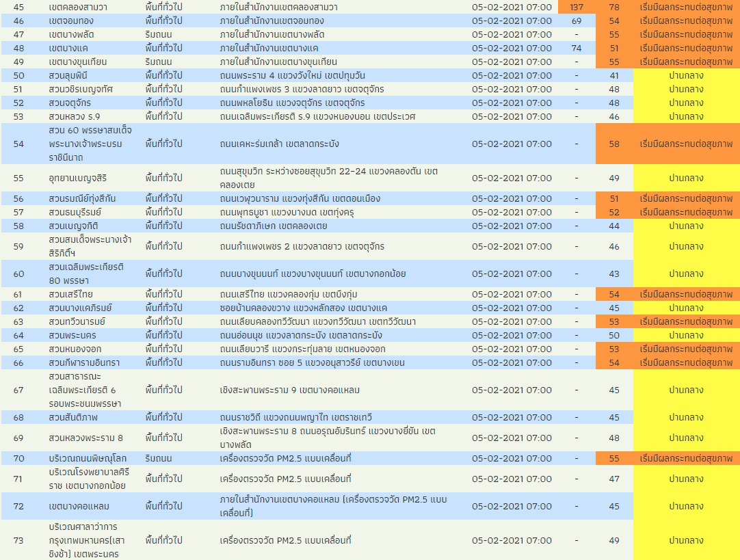Click station name "บริเวณถนนพิษณุโลก"
The height and width of the screenshot is (560, 740).
click(88, 459)
